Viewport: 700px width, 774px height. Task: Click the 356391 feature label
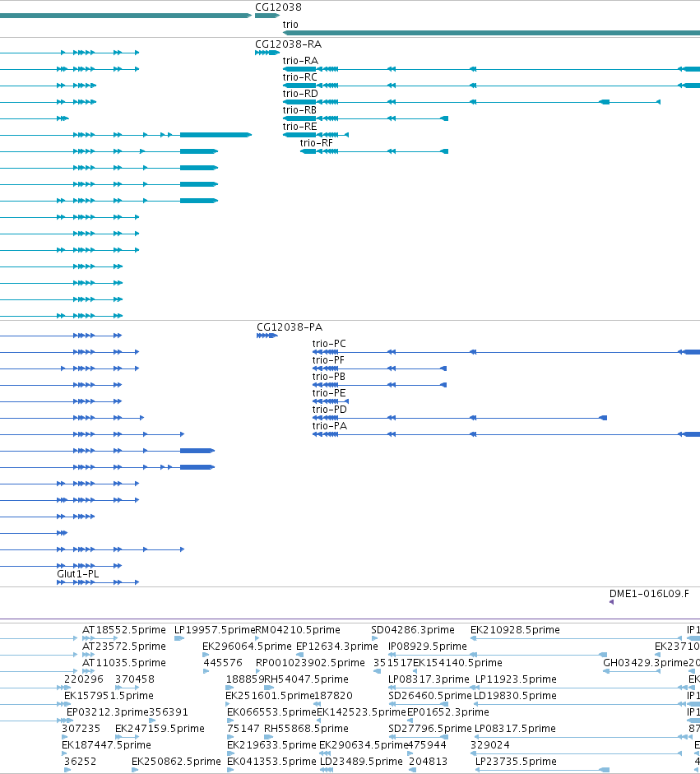[x=169, y=711]
